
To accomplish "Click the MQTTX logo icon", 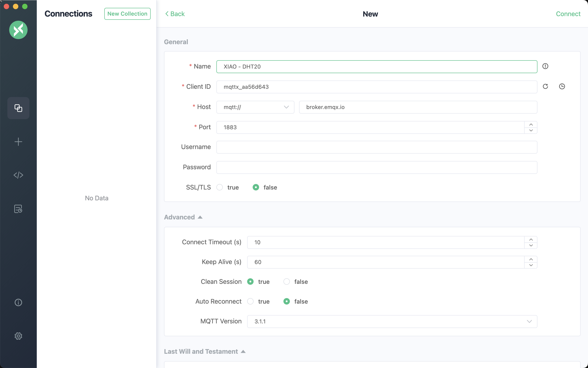I will (18, 30).
